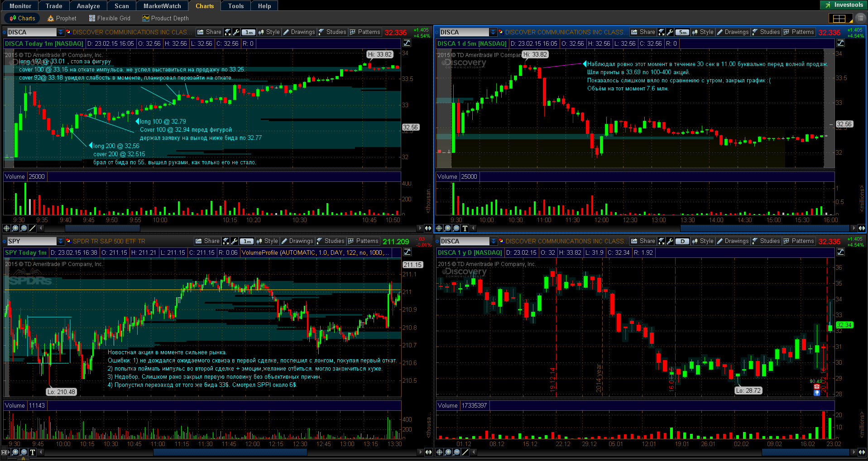Toggle the scale mode icon on SPY chart
The height and width of the screenshot is (461, 868).
coord(407,252)
